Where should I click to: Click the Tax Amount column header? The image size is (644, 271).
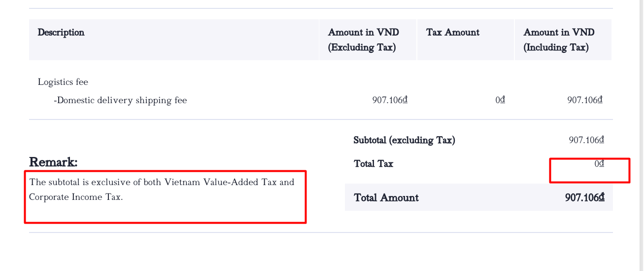(453, 33)
